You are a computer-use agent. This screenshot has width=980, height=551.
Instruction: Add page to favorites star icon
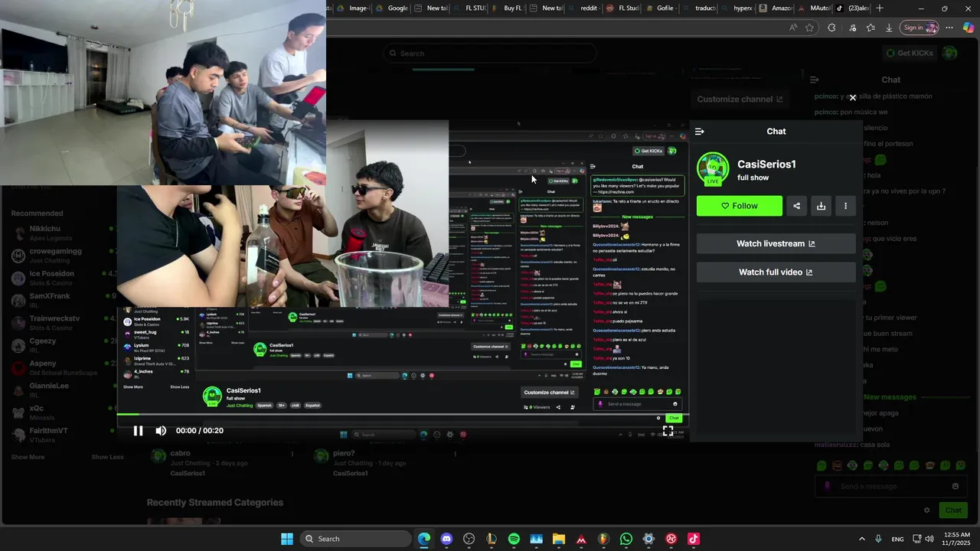(810, 28)
